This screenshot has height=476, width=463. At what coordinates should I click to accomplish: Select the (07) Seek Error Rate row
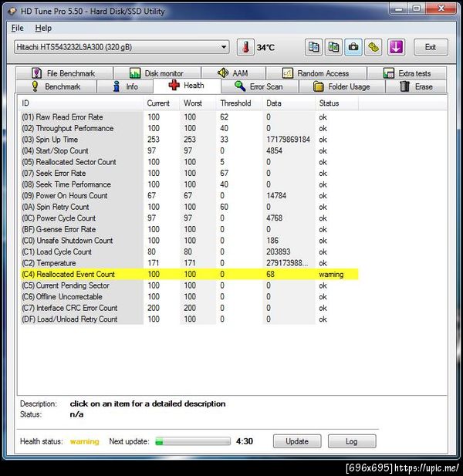tap(190, 173)
